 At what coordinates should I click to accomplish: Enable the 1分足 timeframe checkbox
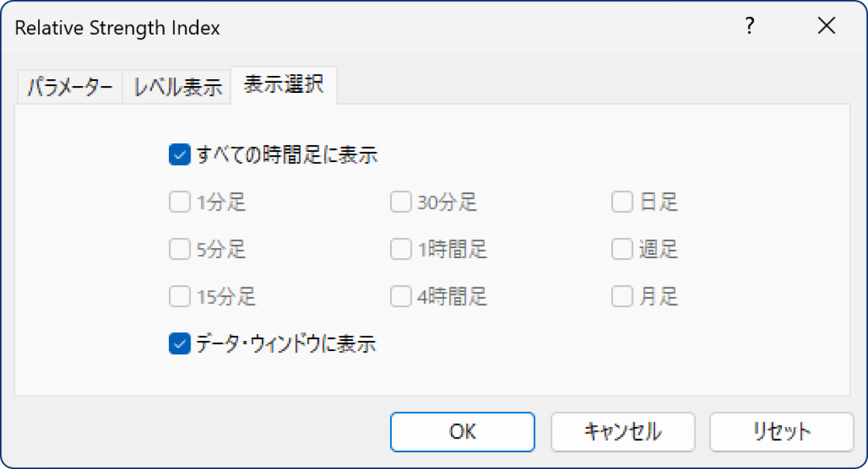tap(179, 201)
